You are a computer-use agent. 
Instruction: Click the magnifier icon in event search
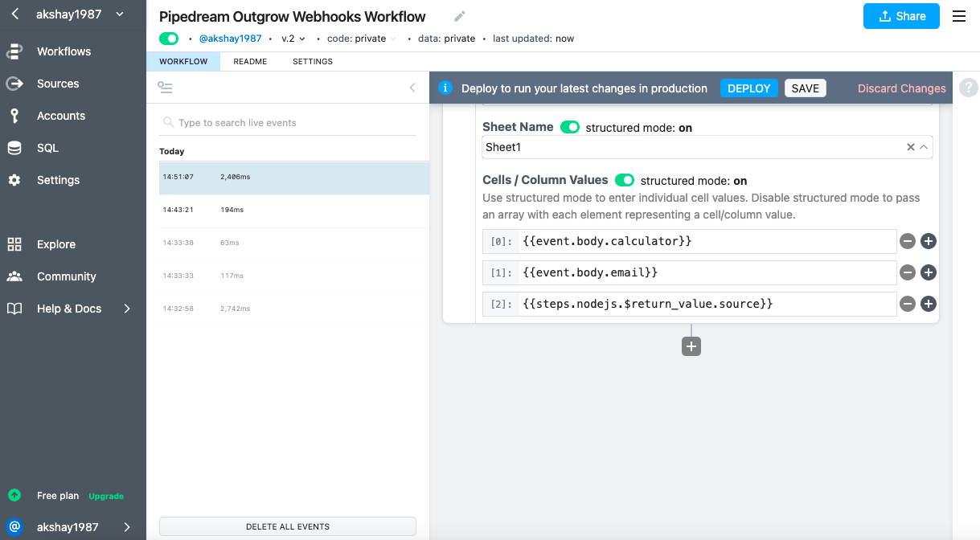pyautogui.click(x=168, y=122)
